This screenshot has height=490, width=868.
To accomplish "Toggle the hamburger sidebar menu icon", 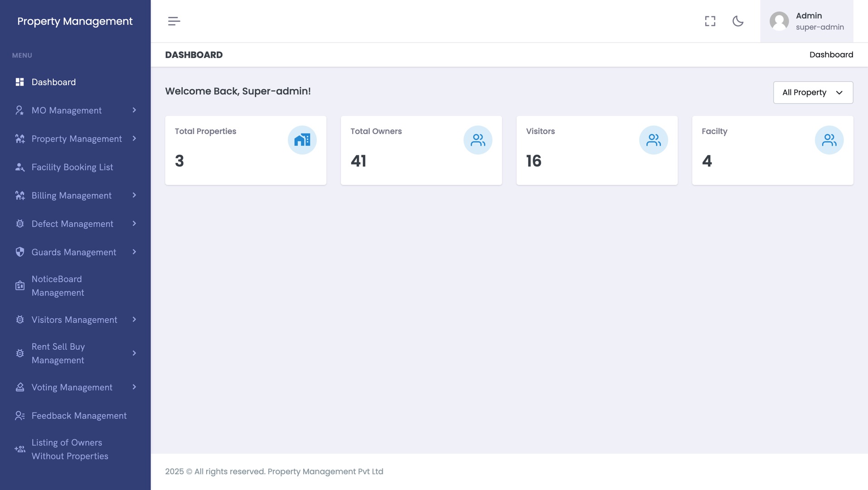I will pos(174,21).
